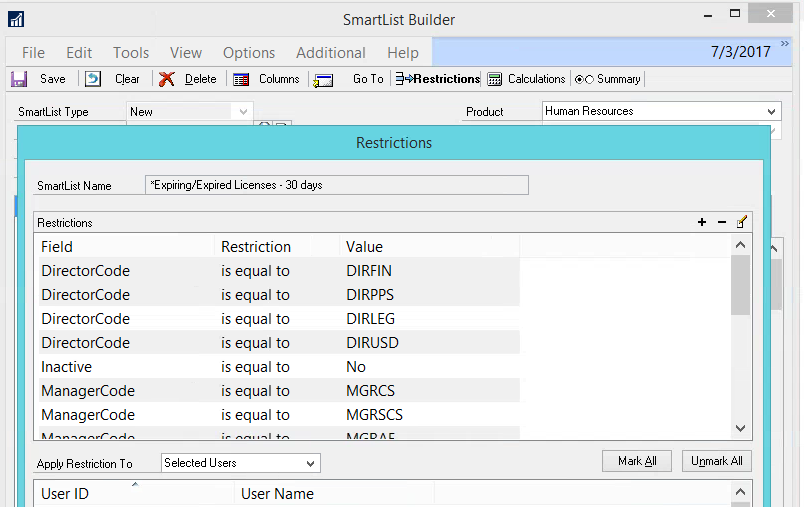Click the Columns table icon
The height and width of the screenshot is (507, 804).
pyautogui.click(x=241, y=79)
